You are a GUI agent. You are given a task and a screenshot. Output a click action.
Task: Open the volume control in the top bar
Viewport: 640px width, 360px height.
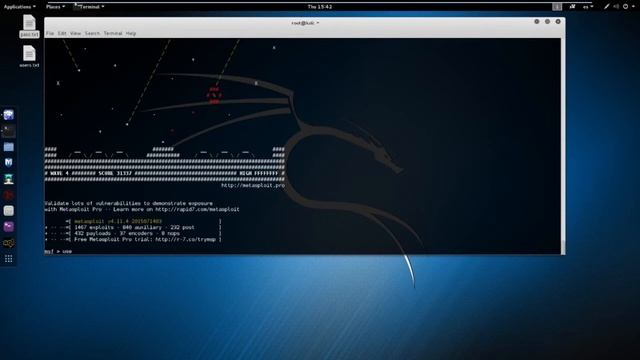[616, 7]
